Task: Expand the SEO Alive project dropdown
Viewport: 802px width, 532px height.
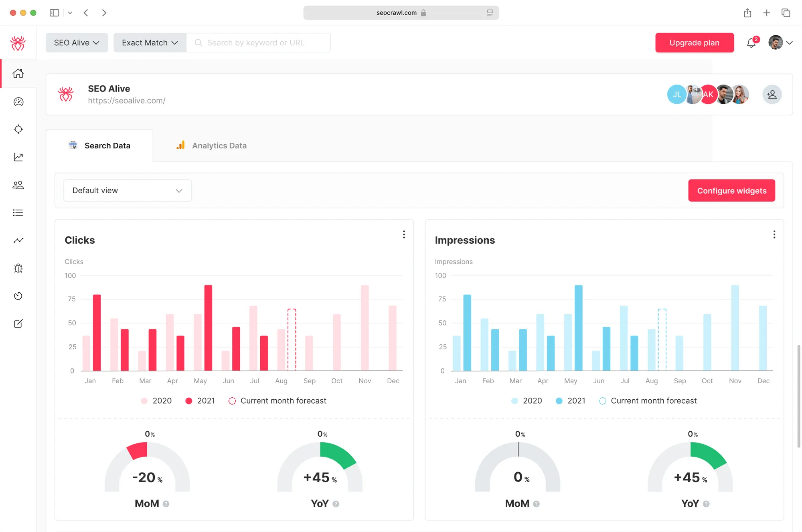Action: (76, 42)
